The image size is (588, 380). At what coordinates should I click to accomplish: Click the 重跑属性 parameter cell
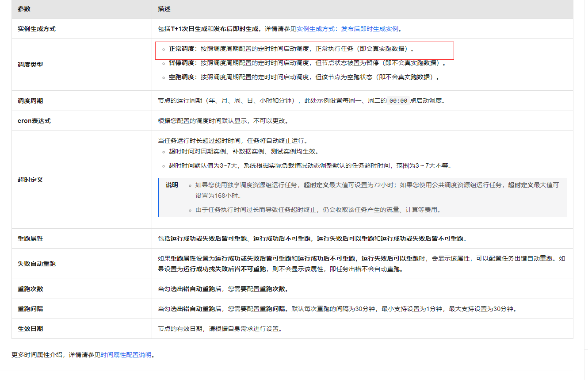[x=81, y=238]
